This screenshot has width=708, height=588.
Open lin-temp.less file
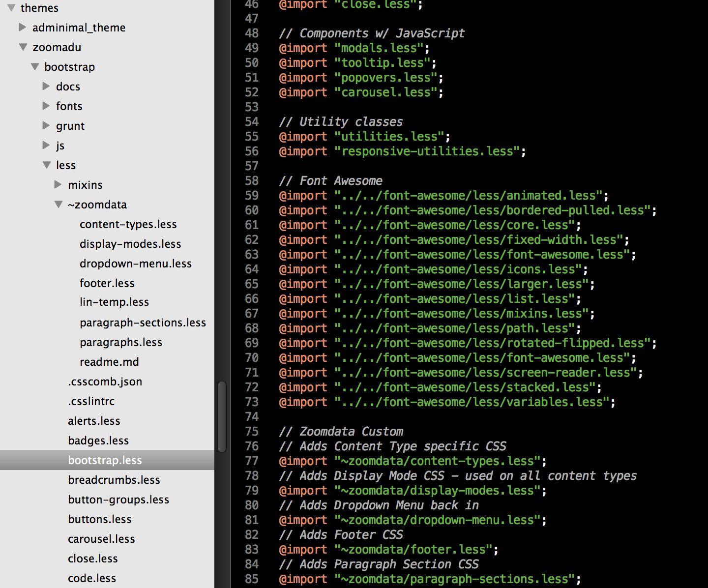pos(115,302)
